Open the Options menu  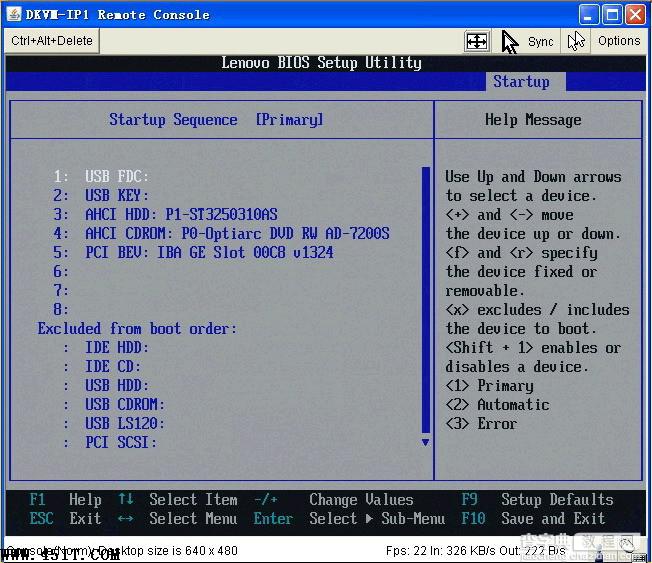tap(619, 41)
